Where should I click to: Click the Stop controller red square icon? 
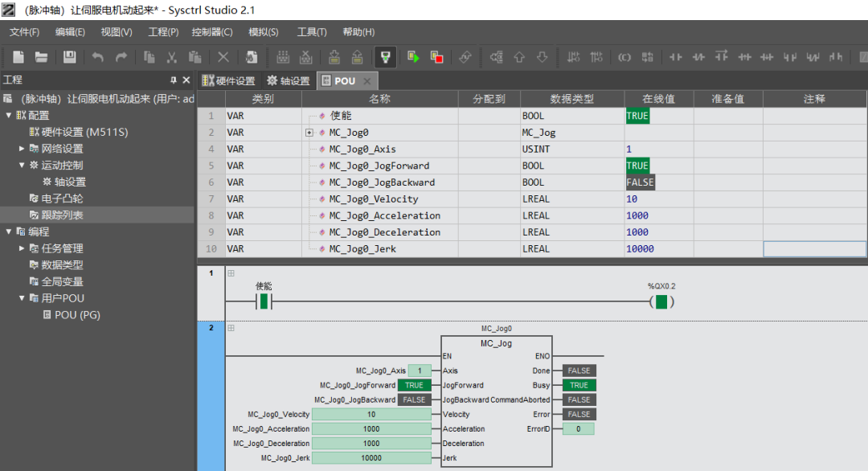pyautogui.click(x=436, y=57)
